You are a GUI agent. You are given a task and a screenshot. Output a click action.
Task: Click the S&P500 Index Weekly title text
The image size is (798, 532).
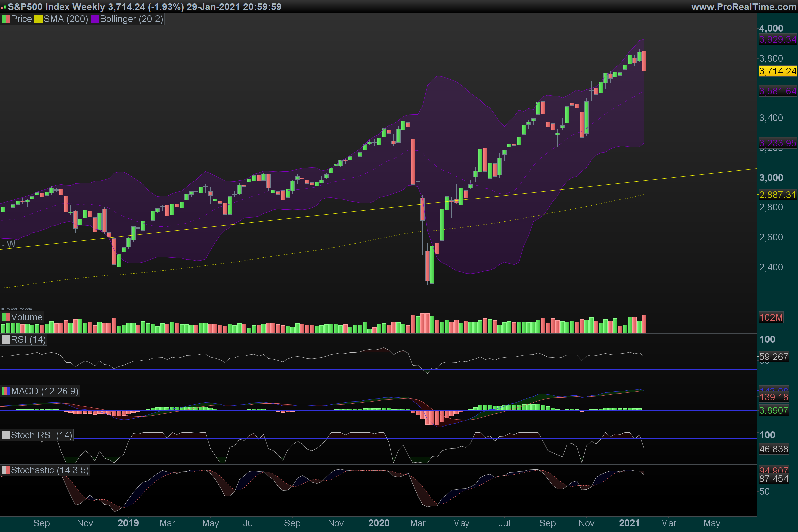pyautogui.click(x=56, y=7)
